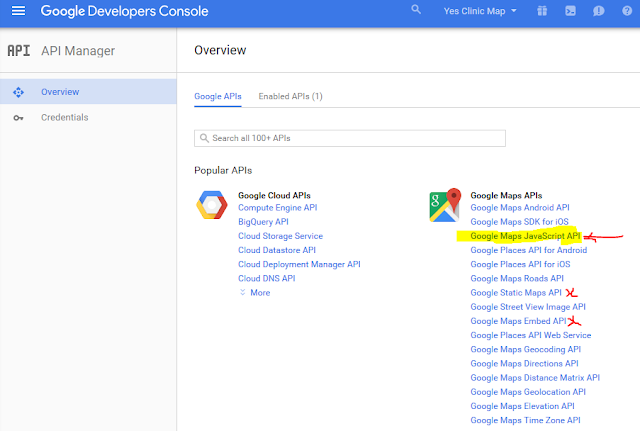Screen dimensions: 640x431
Task: Click the Search all 100+ APIs field
Action: click(350, 138)
